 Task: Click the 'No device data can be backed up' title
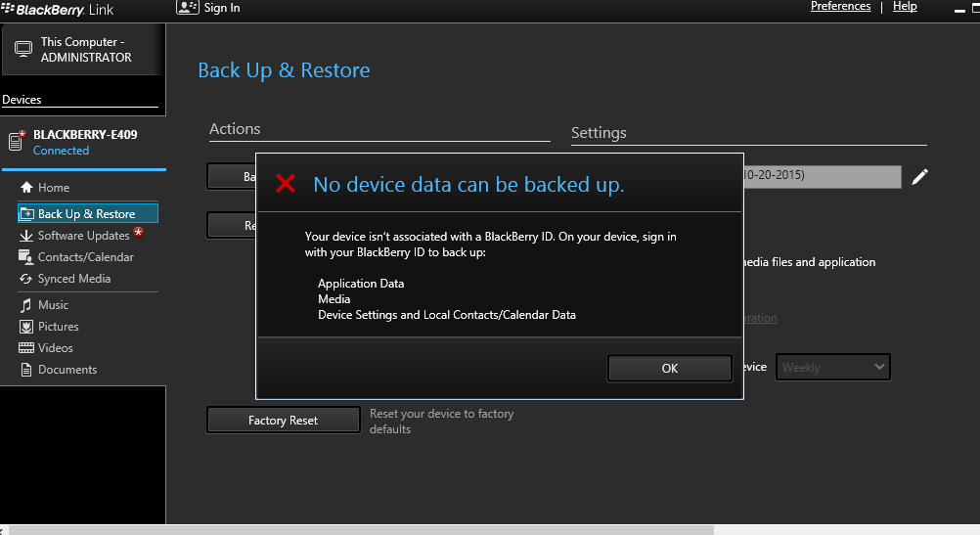(468, 185)
